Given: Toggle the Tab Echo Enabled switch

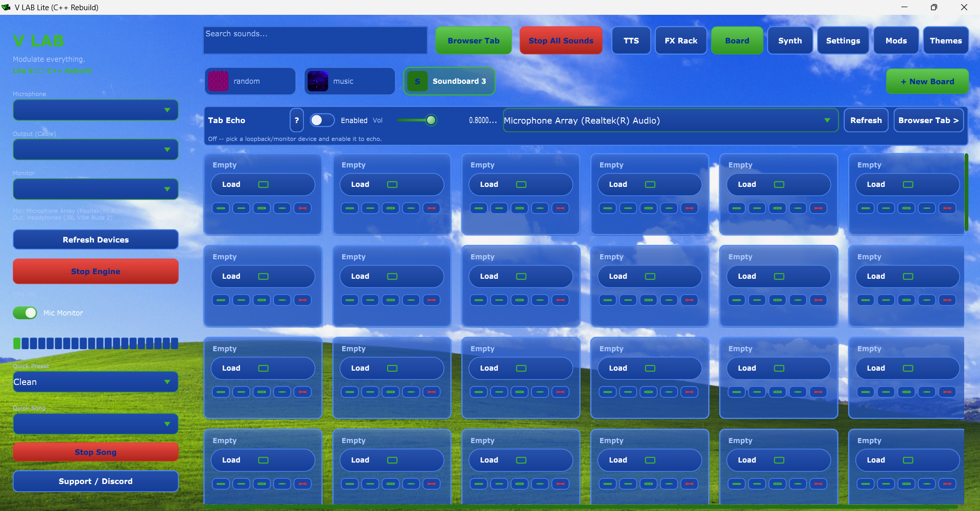Looking at the screenshot, I should pos(322,120).
